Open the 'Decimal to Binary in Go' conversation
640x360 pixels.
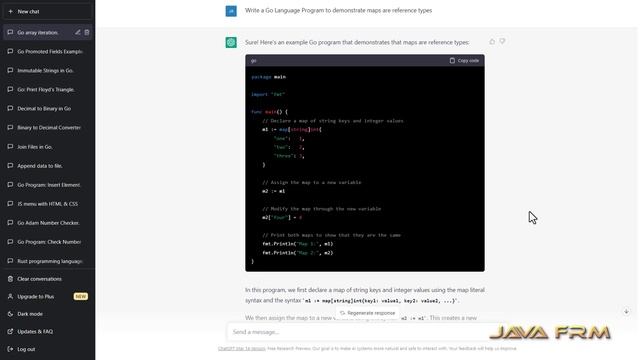click(x=47, y=109)
